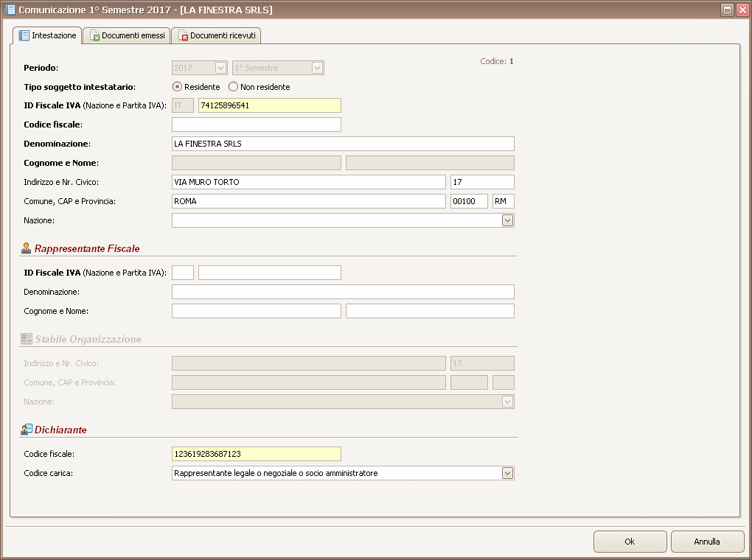
Task: Click the Documenti ricevuti tab icon
Action: pos(184,35)
